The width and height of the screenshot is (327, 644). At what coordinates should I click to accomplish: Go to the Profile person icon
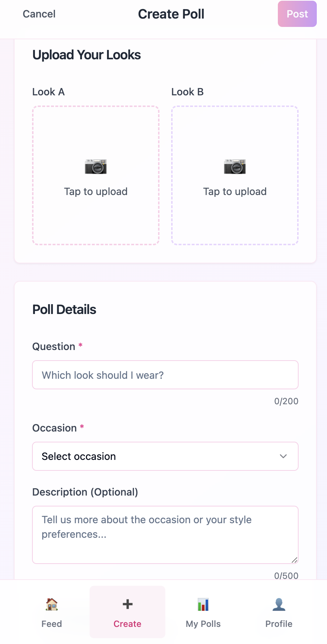(x=279, y=604)
